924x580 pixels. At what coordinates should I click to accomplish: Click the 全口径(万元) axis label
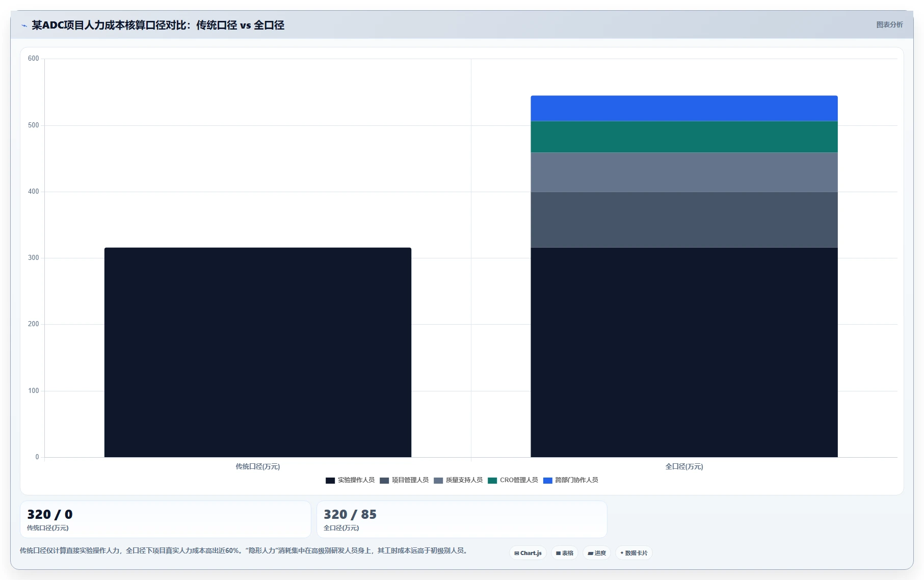(684, 466)
